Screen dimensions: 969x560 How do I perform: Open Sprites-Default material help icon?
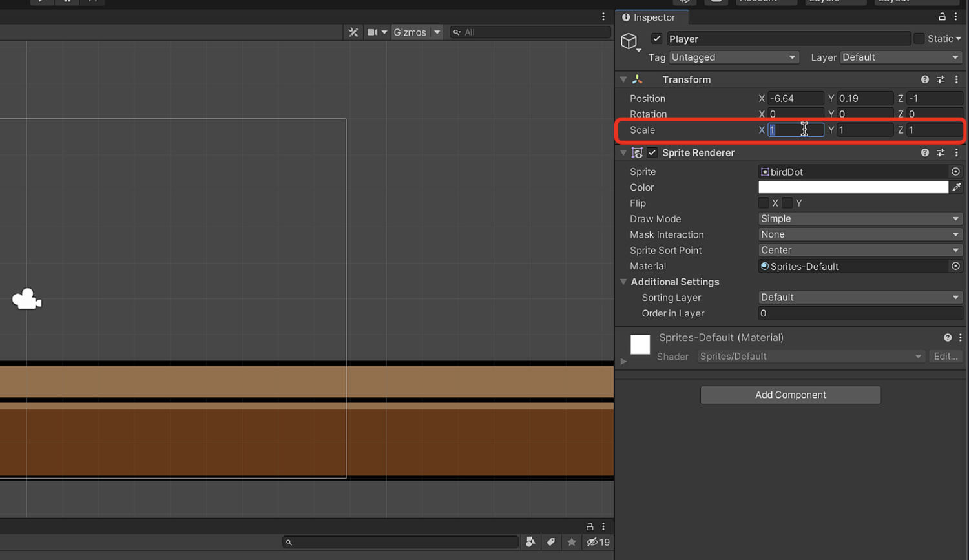click(x=948, y=337)
